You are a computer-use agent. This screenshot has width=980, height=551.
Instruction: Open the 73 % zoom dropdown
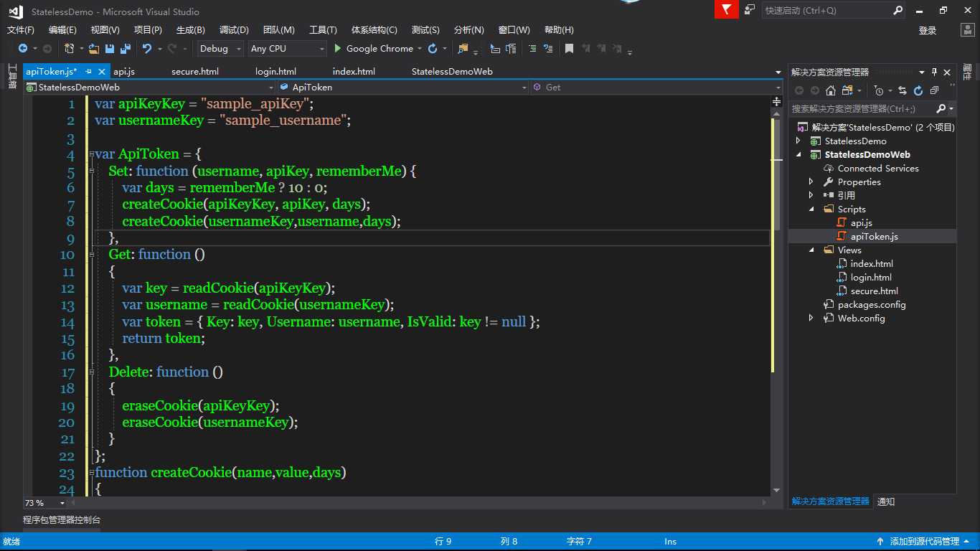pyautogui.click(x=45, y=503)
